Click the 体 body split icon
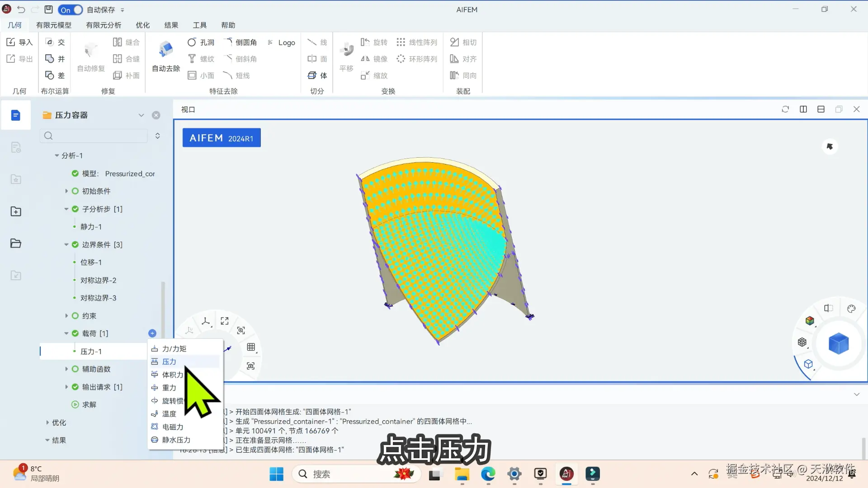868x488 pixels. coord(317,75)
